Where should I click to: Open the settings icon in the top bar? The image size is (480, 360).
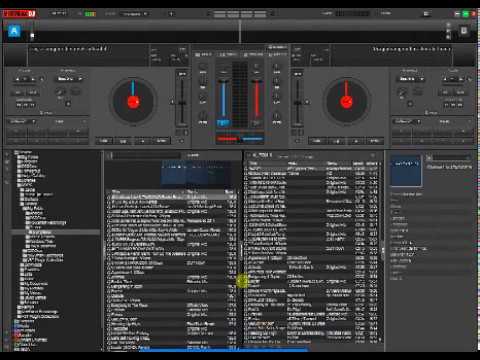[x=426, y=14]
